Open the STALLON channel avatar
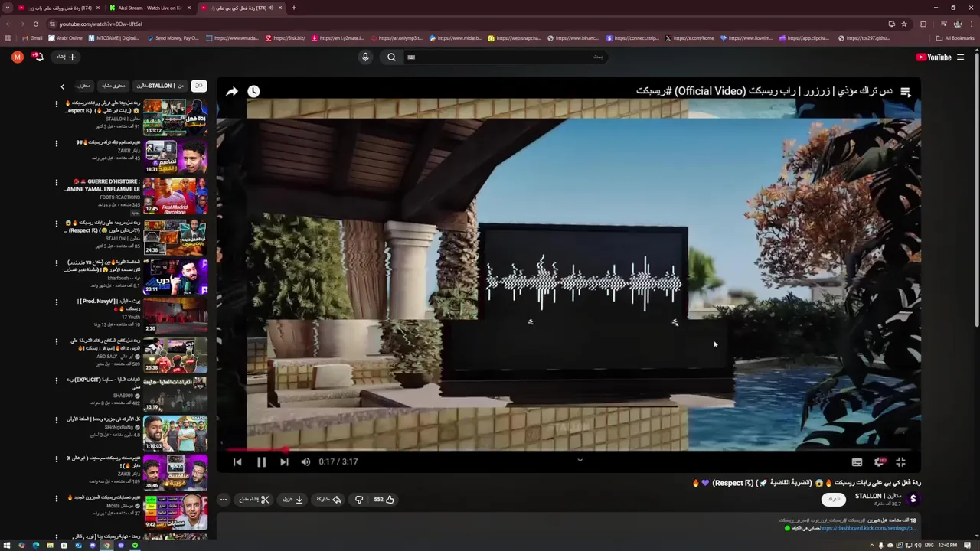The width and height of the screenshot is (980, 551). 913,499
